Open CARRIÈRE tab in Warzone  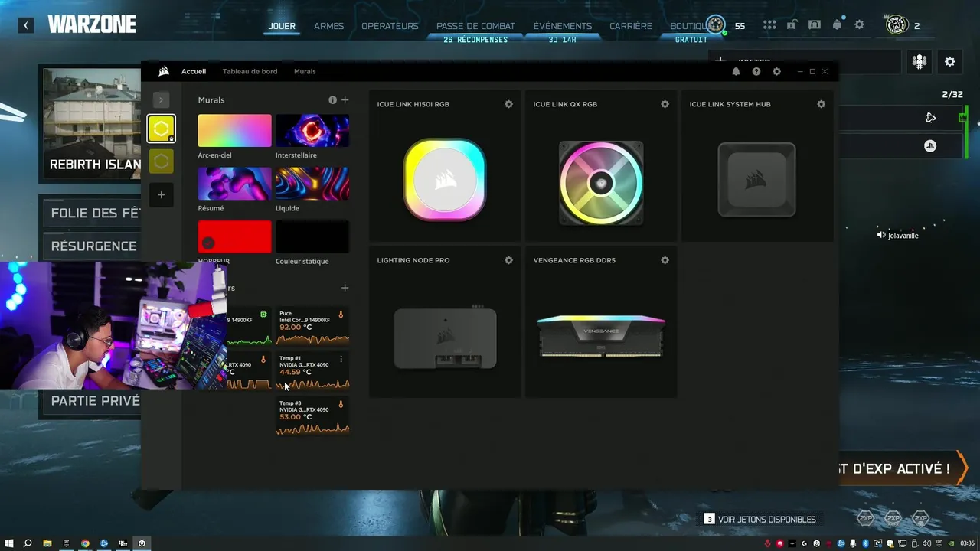(631, 26)
